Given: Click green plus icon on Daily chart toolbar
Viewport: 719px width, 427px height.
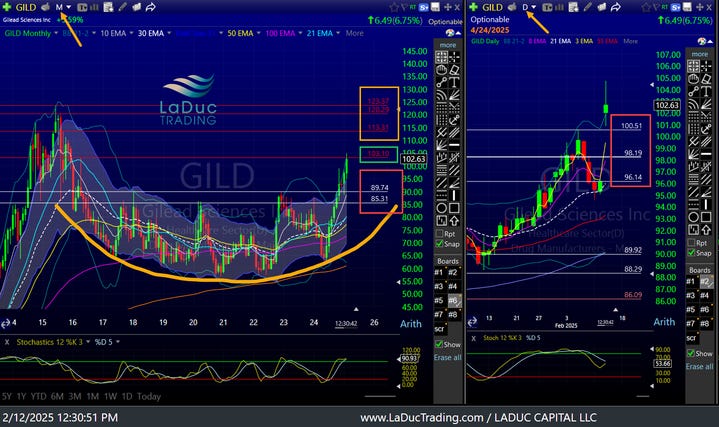Looking at the screenshot, I should pos(474,7).
